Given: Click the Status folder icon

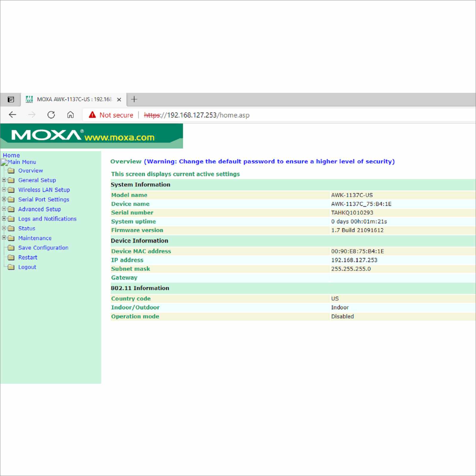Looking at the screenshot, I should pos(11,228).
